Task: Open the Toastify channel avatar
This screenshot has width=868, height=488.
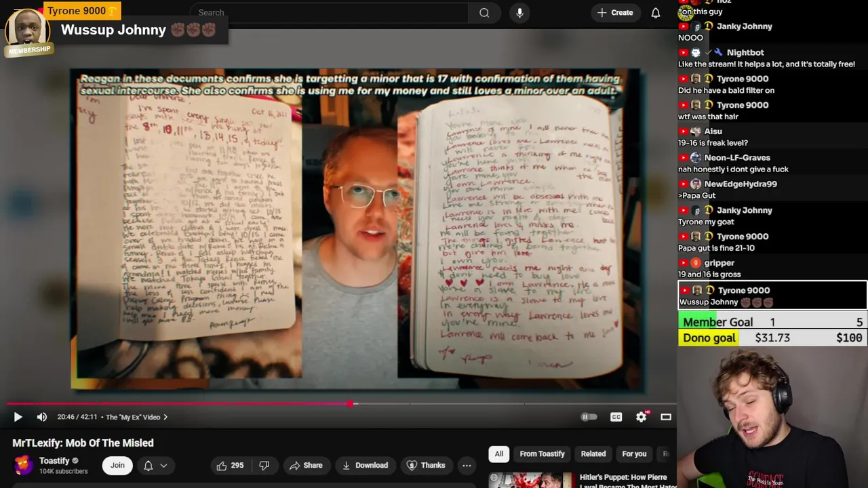Action: click(23, 465)
